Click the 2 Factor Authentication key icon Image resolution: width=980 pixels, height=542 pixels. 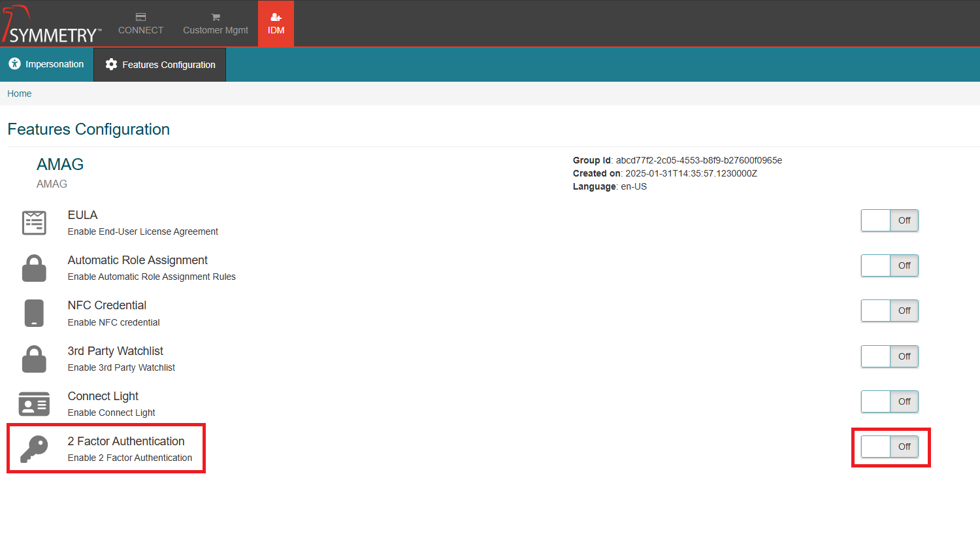[34, 449]
